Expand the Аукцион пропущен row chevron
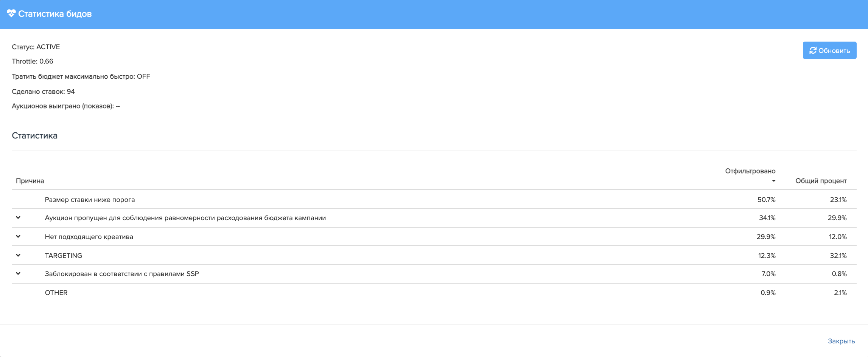Image resolution: width=868 pixels, height=357 pixels. pos(18,218)
